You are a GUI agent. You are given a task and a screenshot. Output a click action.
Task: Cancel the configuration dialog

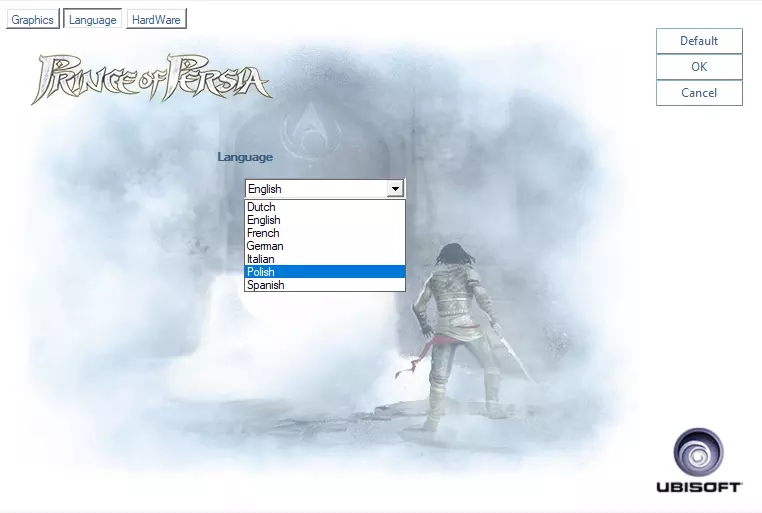[699, 93]
